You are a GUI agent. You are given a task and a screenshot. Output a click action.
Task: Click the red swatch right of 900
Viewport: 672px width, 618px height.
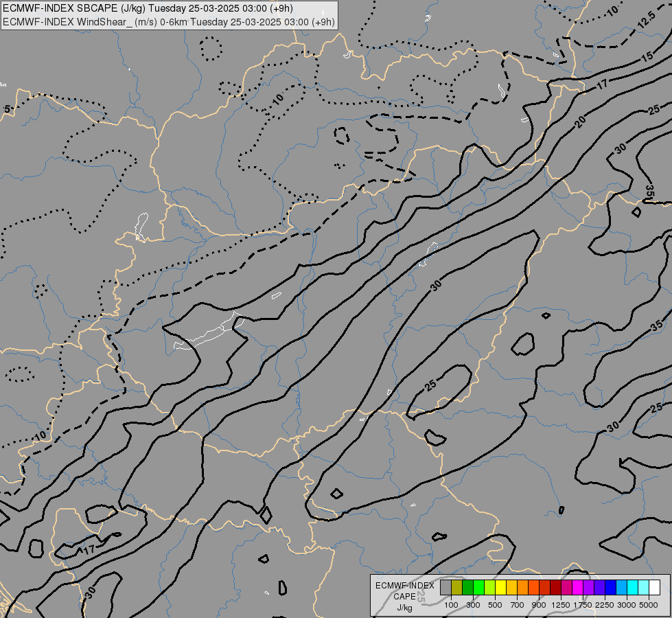545,588
